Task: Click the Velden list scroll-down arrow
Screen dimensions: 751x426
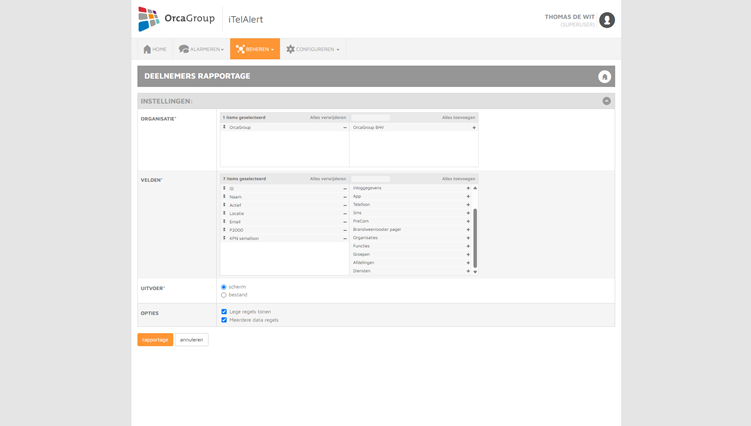Action: click(475, 272)
